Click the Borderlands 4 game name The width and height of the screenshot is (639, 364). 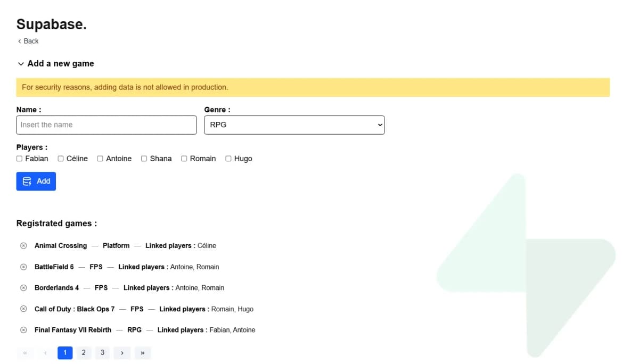[57, 288]
